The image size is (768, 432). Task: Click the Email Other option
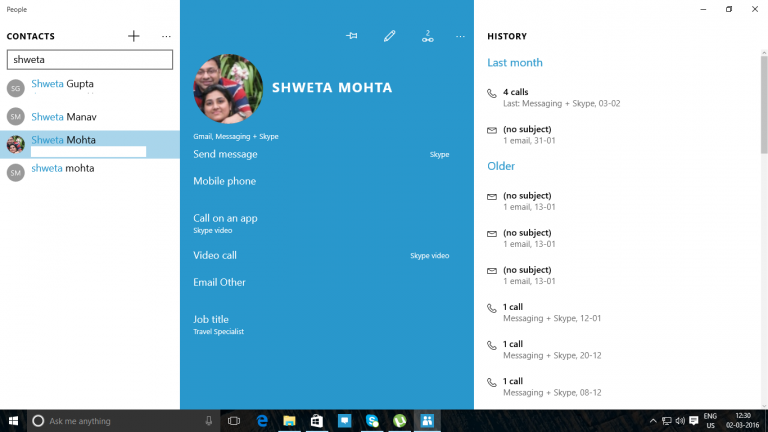tap(219, 283)
